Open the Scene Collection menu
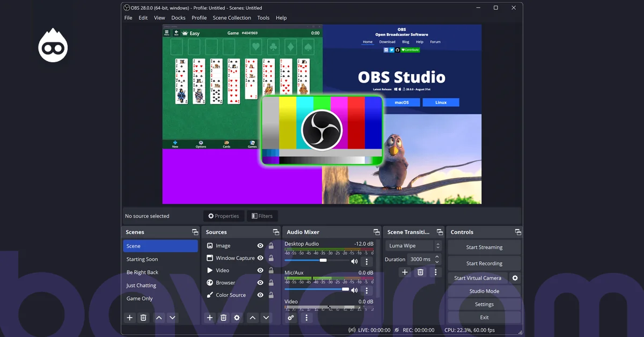This screenshot has width=644, height=337. click(x=232, y=18)
